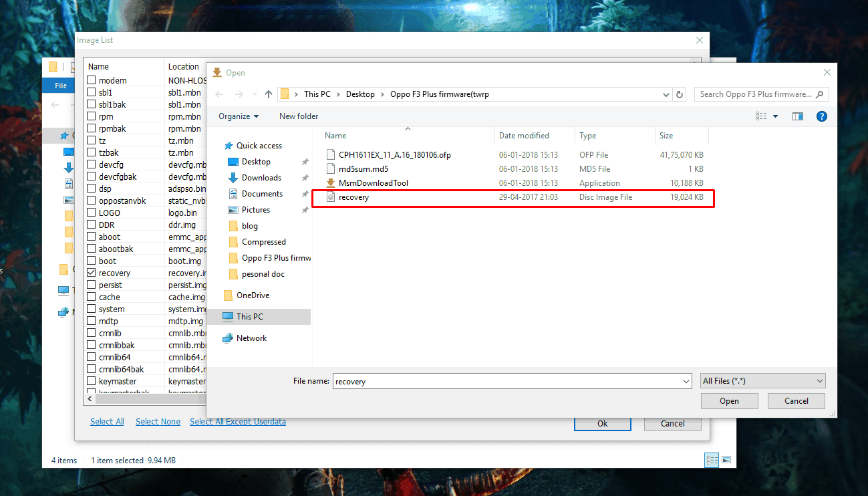Open the Organize dropdown menu
Image resolution: width=868 pixels, height=496 pixels.
(239, 116)
